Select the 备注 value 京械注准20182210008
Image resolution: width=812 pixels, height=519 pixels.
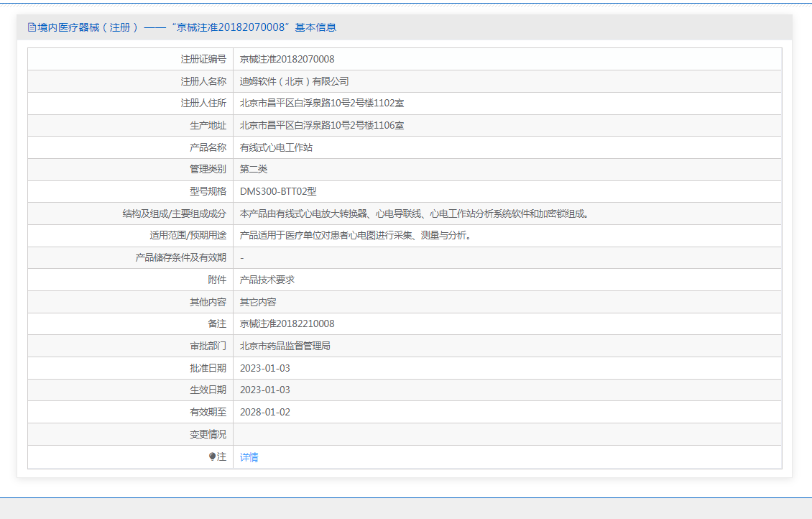click(x=287, y=324)
